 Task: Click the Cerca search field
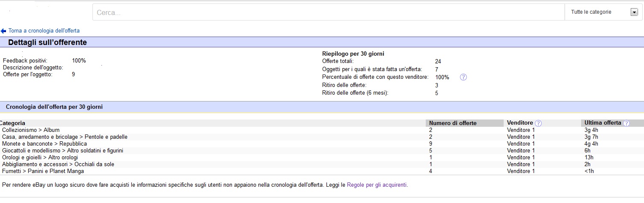[x=328, y=12]
